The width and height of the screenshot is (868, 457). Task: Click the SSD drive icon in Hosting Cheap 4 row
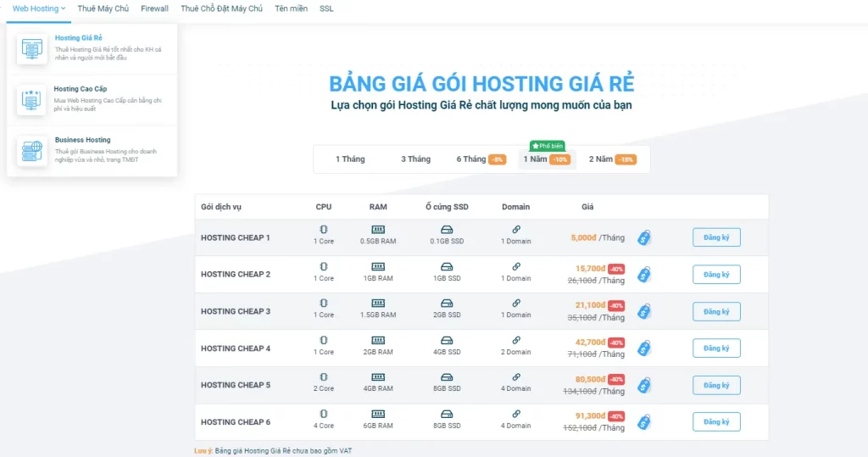coord(447,341)
